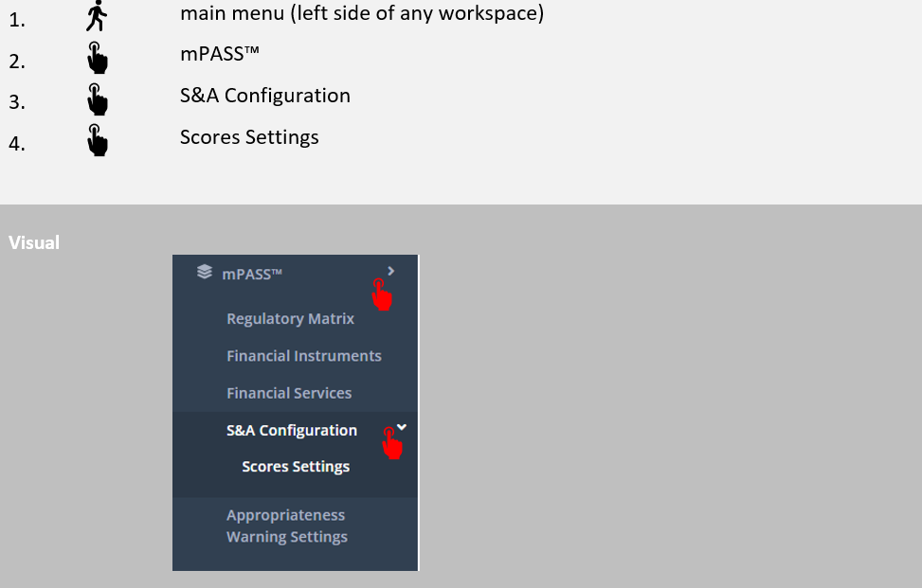The width and height of the screenshot is (922, 588).
Task: Open Scores Settings in the sidebar submenu
Action: [x=296, y=467]
